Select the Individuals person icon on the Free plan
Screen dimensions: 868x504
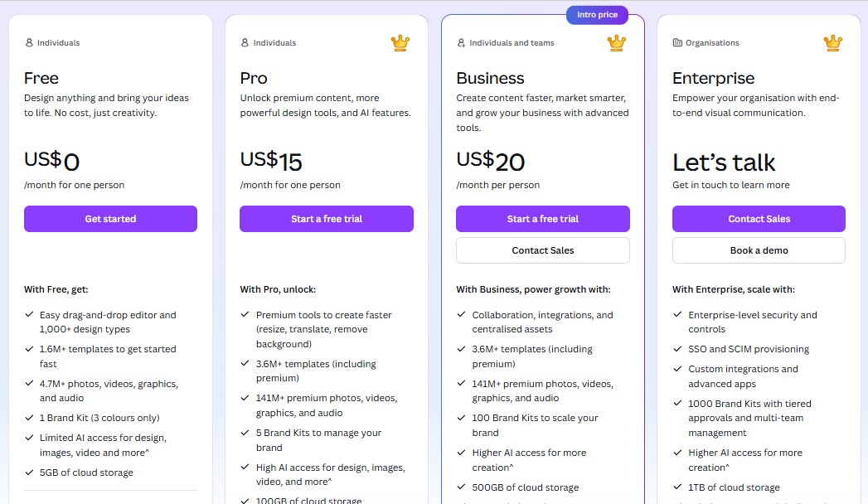29,42
